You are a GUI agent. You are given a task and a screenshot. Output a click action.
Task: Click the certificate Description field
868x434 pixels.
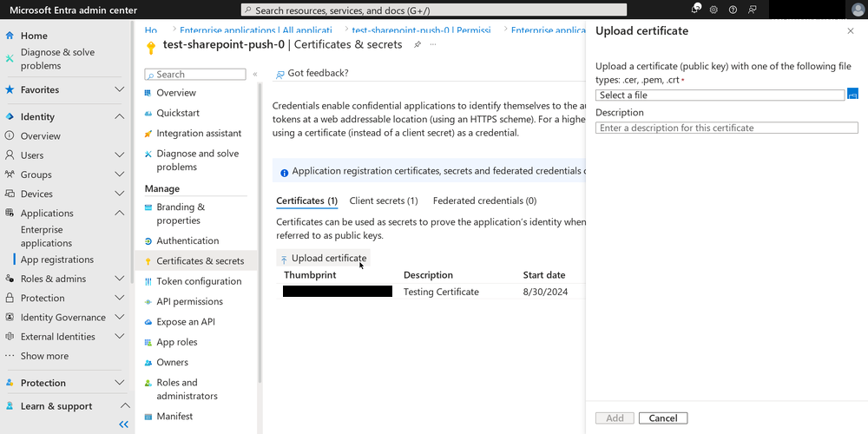point(727,128)
